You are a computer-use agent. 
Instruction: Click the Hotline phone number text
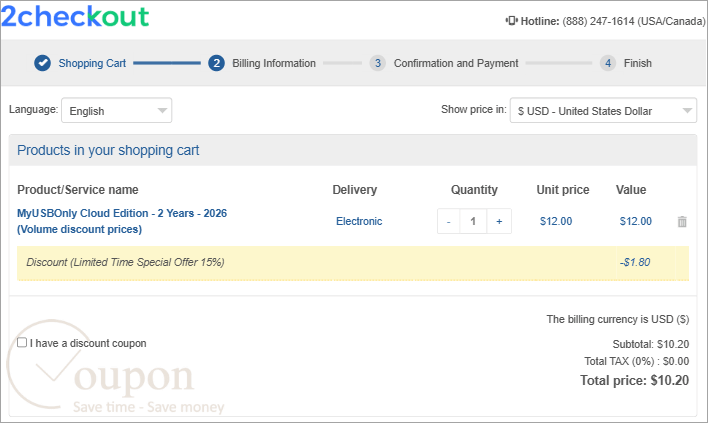click(x=633, y=21)
